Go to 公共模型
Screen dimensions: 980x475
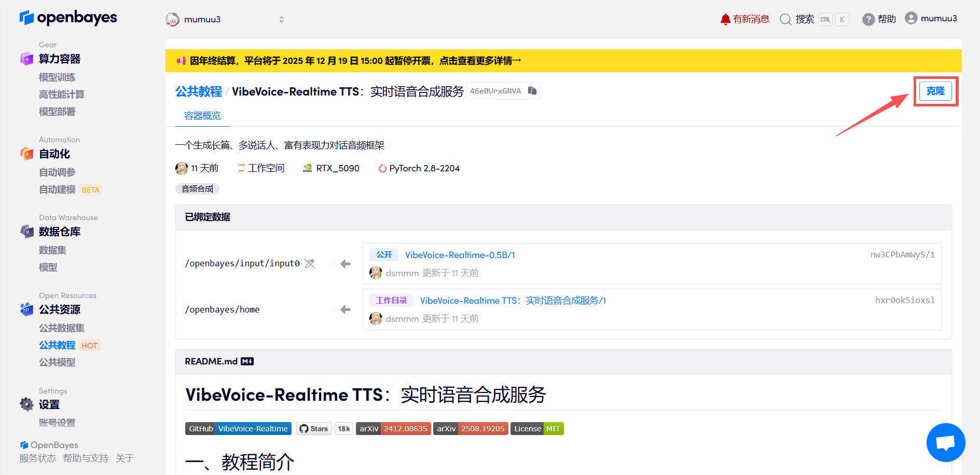pos(57,362)
